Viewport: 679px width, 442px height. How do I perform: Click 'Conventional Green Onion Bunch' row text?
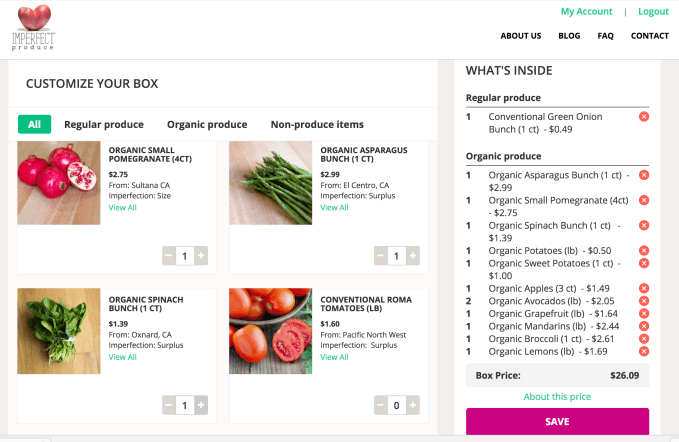(545, 123)
